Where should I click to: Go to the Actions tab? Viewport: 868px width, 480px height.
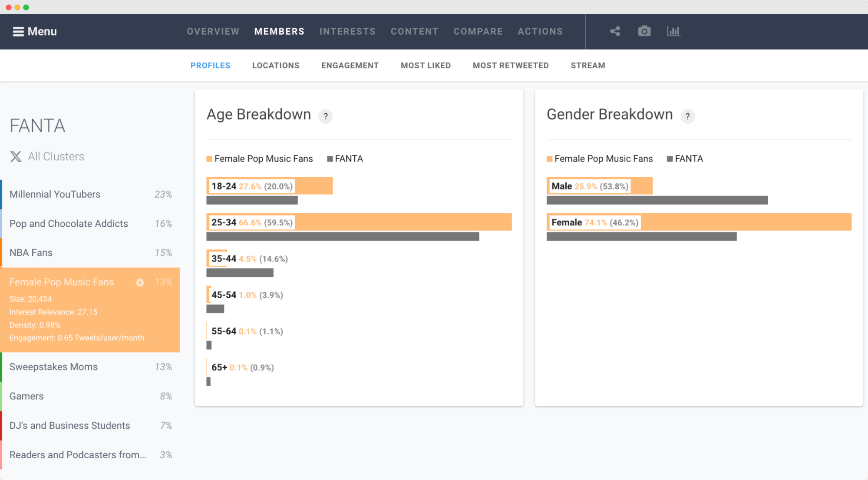540,31
